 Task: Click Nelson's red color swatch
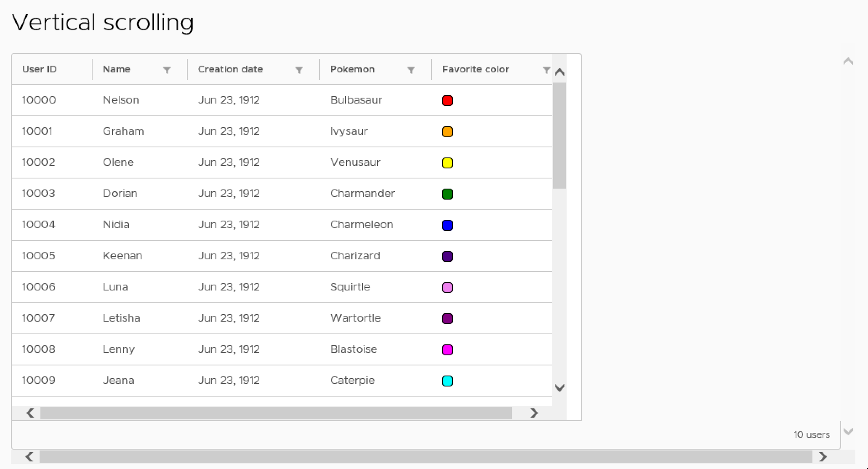(447, 101)
